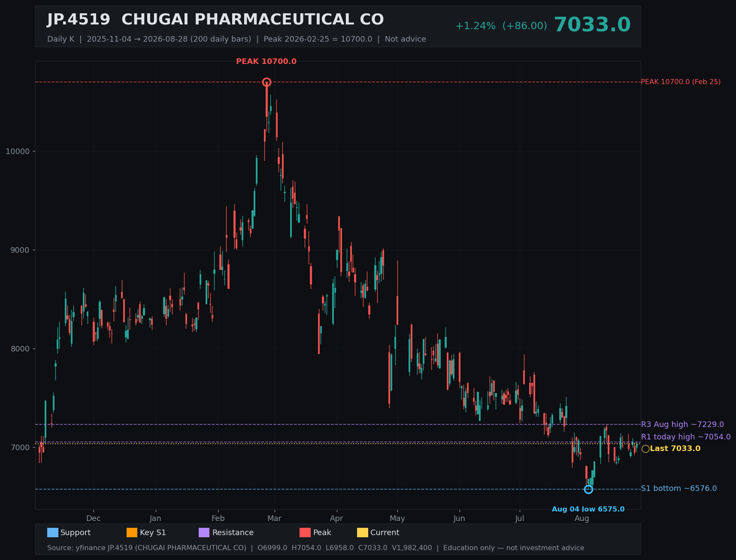736x560 pixels.
Task: Click the orange Key S1 legend swatch
Action: pyautogui.click(x=132, y=533)
